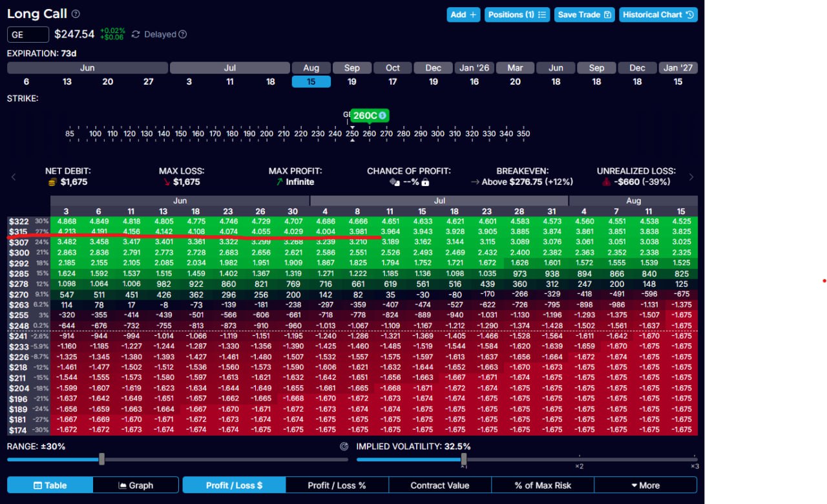
Task: Click the lock icon under Chance of Profit
Action: click(x=425, y=182)
